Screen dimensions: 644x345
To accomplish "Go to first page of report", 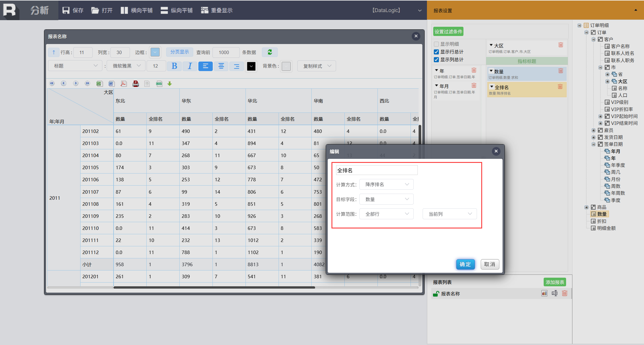I will 52,83.
